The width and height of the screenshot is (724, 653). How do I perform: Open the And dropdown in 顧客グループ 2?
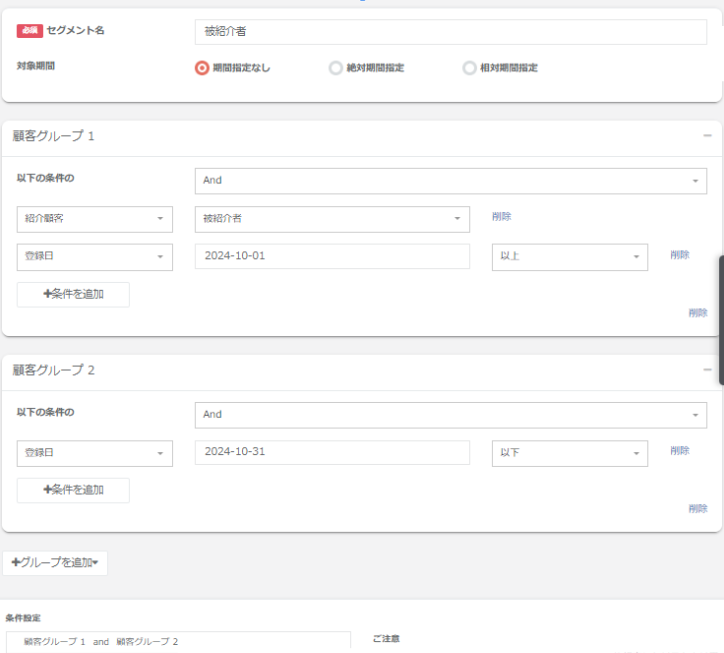click(x=450, y=415)
